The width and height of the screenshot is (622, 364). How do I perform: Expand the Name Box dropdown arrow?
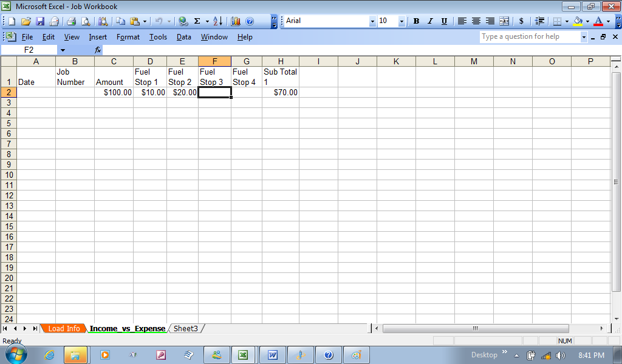point(63,50)
